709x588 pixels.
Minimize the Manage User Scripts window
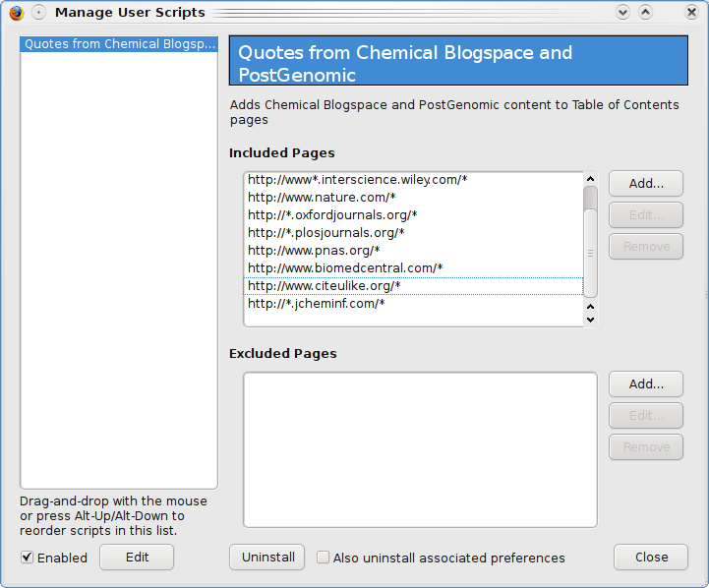pyautogui.click(x=622, y=13)
